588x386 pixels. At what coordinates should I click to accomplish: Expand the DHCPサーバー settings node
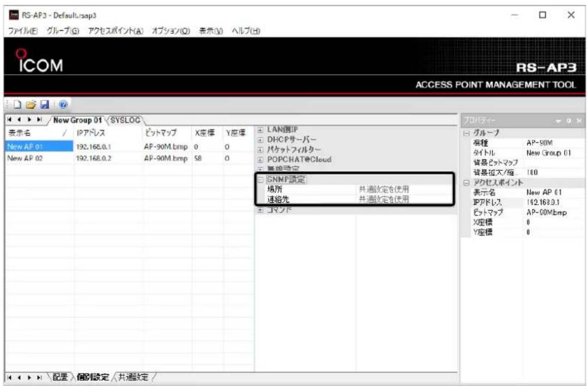click(x=260, y=140)
